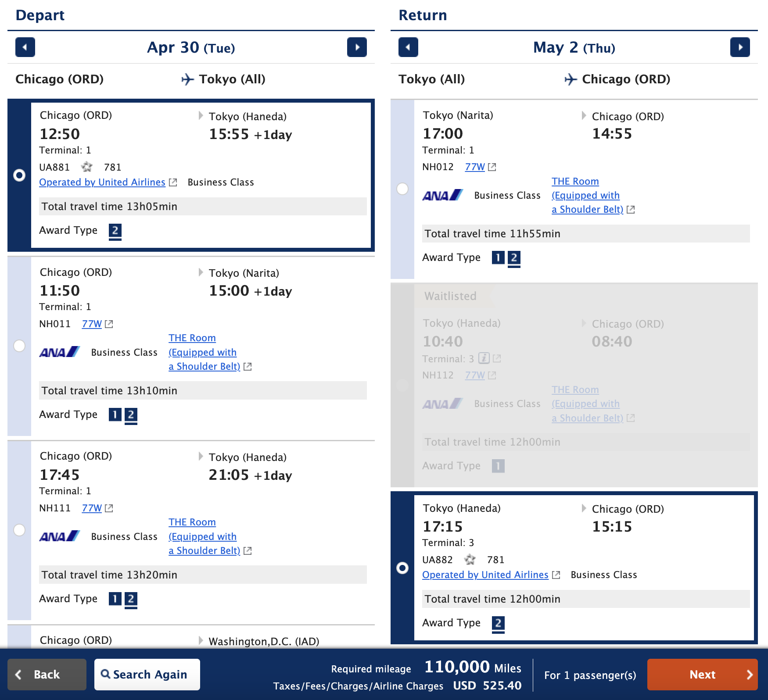Select the UA881 departure flight radio button
Viewport: 768px width, 700px height.
click(19, 175)
